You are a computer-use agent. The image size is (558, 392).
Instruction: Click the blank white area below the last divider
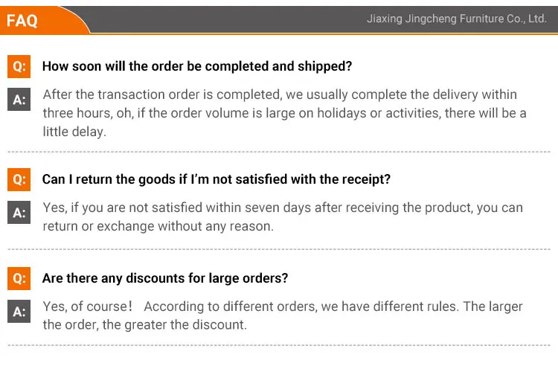[x=279, y=370]
